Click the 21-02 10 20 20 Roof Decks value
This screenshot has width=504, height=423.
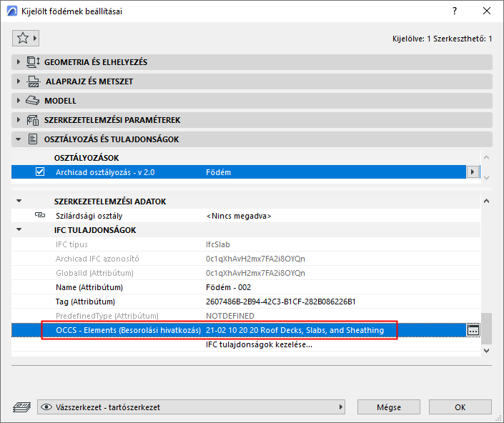click(x=295, y=330)
